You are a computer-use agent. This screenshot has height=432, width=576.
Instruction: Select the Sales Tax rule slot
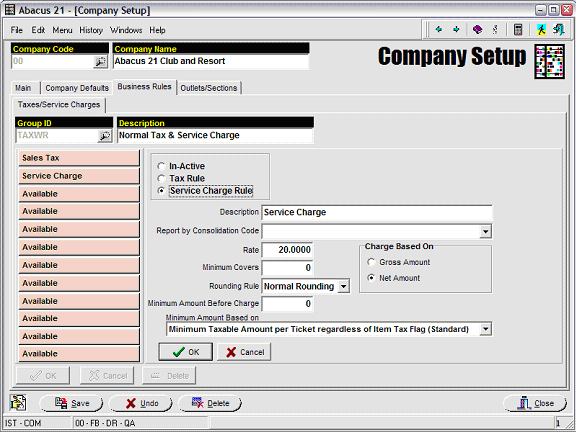tap(79, 158)
